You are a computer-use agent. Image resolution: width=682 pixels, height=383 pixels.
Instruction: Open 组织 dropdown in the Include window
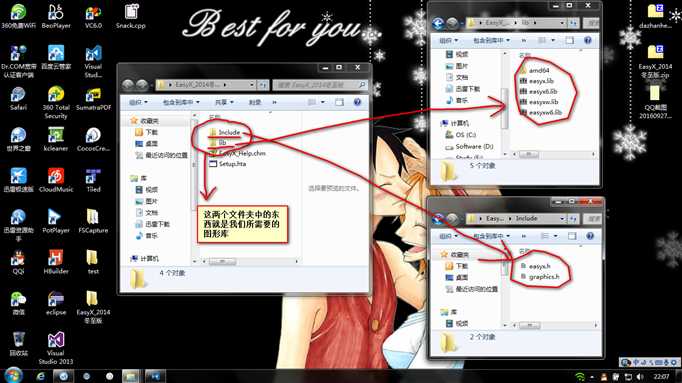(x=448, y=236)
